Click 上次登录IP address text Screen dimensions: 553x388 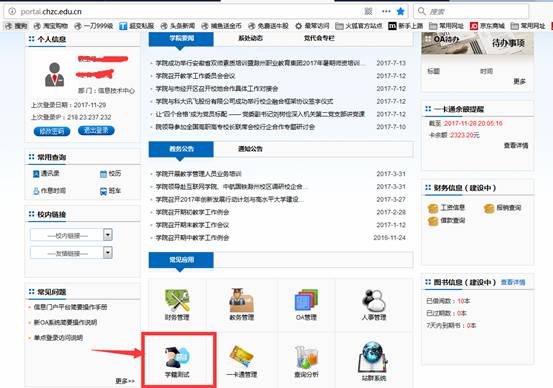pyautogui.click(x=71, y=117)
